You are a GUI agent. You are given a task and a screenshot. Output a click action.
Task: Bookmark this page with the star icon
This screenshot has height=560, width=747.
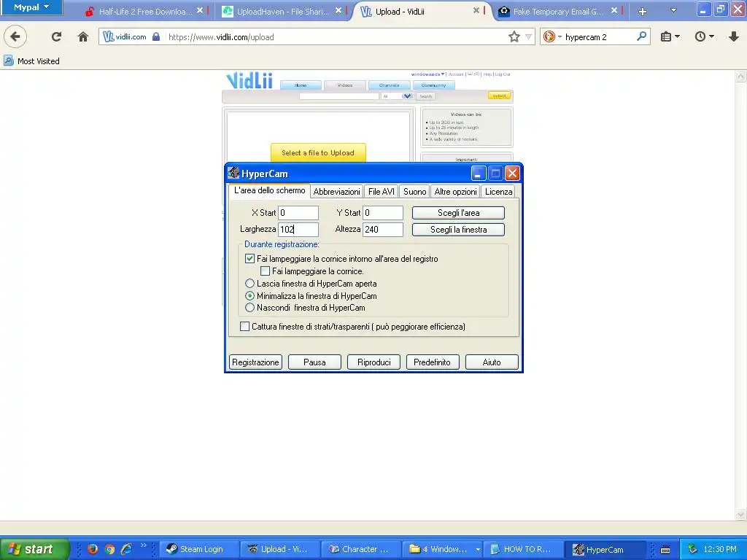pos(514,36)
